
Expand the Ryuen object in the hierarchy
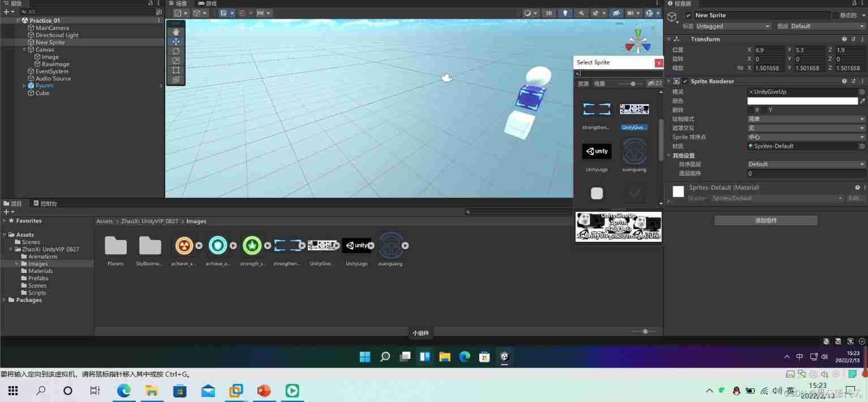click(x=23, y=85)
